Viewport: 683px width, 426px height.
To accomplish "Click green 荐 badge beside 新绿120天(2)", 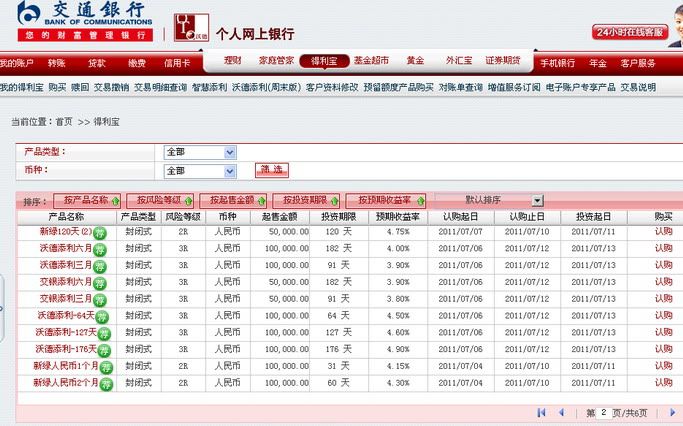I will [x=100, y=232].
